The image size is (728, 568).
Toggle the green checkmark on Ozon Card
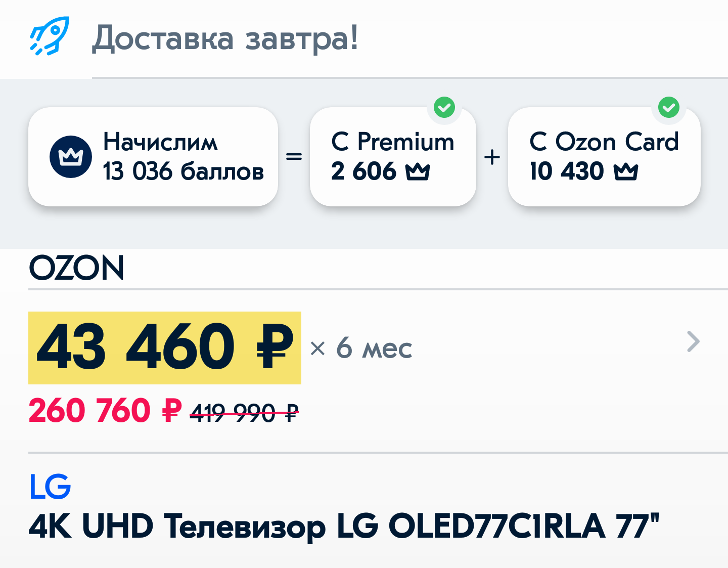pos(669,107)
